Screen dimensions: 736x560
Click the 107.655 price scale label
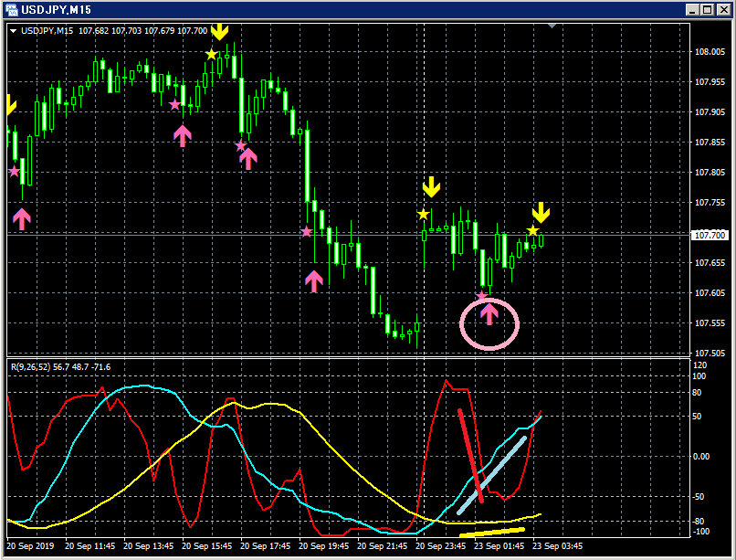coord(710,263)
